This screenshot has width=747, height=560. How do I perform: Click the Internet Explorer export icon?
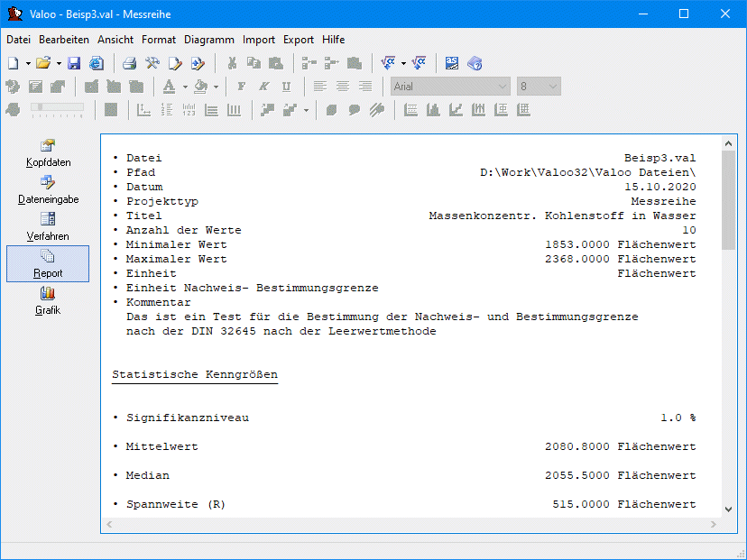click(96, 63)
